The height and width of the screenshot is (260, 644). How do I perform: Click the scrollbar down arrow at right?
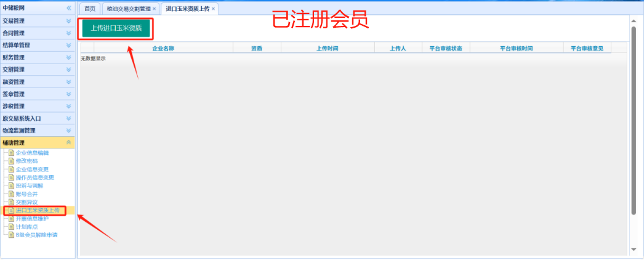634,250
